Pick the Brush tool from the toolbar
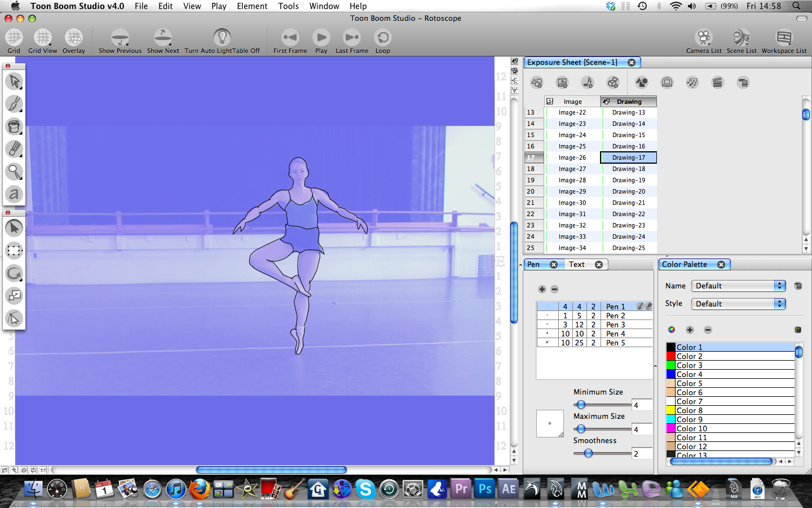 (x=14, y=104)
